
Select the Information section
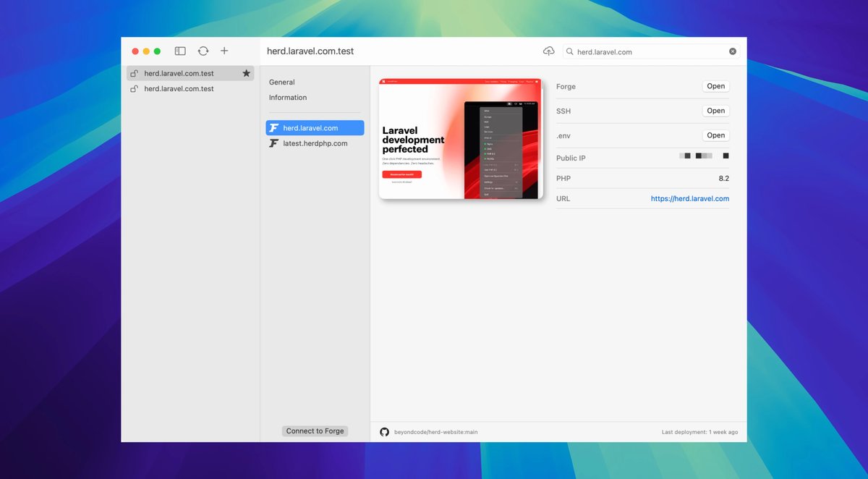[x=288, y=98]
